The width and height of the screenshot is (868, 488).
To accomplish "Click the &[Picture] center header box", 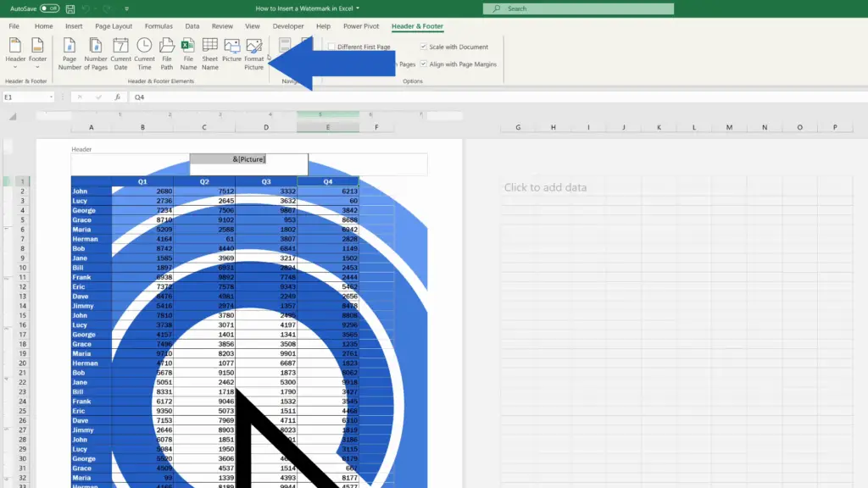I will [x=249, y=164].
